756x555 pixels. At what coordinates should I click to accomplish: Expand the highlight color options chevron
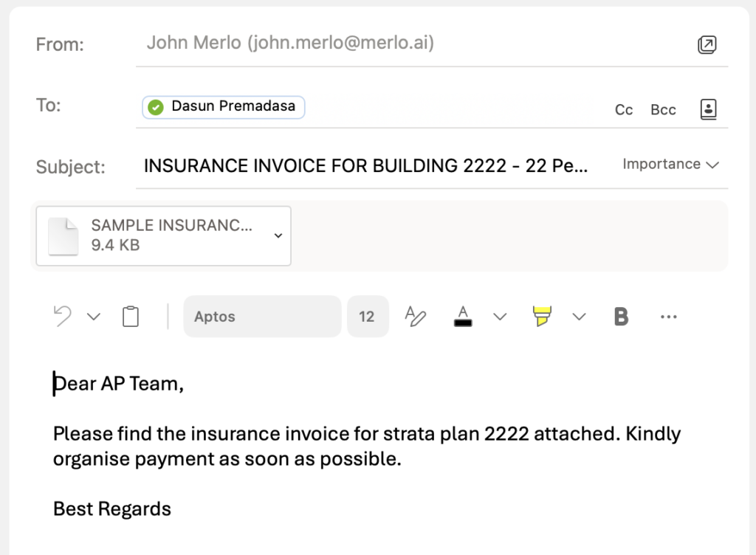(579, 317)
